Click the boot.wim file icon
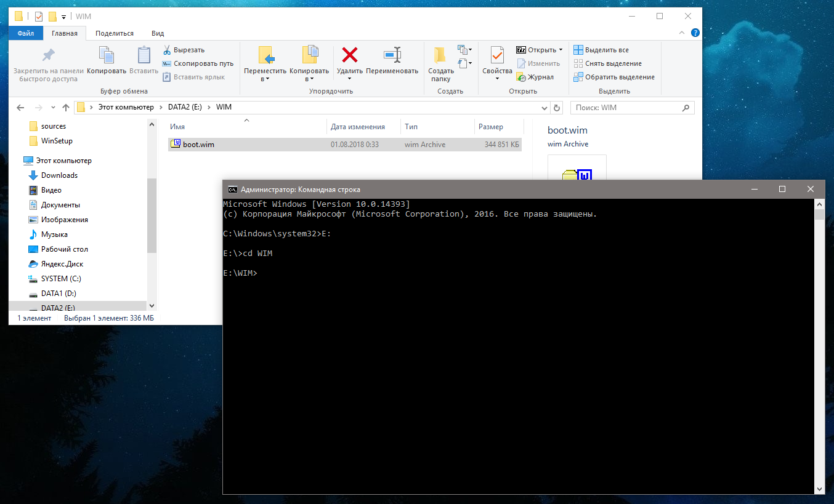Viewport: 834px width, 504px height. pyautogui.click(x=176, y=145)
